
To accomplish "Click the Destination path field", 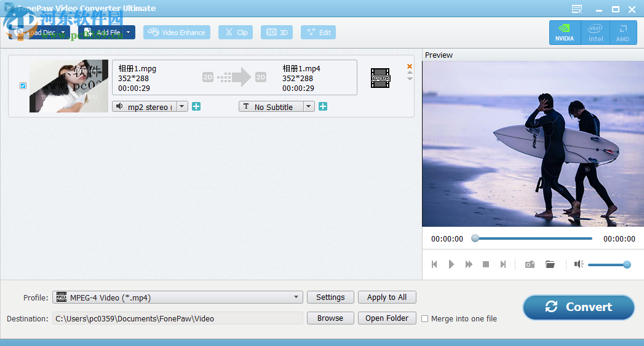I will point(177,318).
